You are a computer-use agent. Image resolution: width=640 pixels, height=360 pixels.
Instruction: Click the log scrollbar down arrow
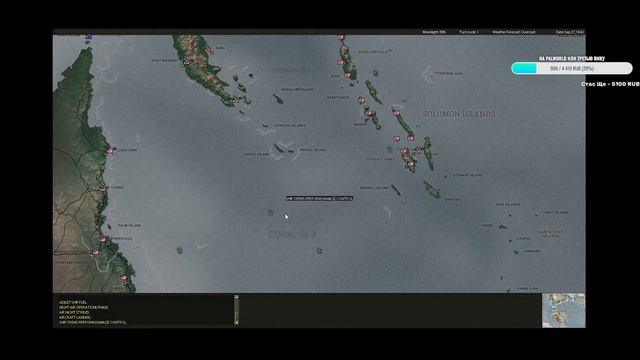236,323
